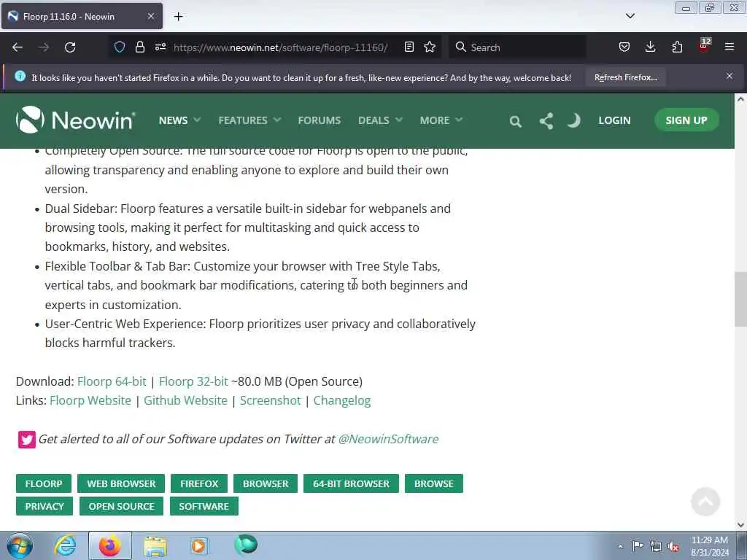This screenshot has width=747, height=560.
Task: Click the Refresh Firefox... button
Action: pyautogui.click(x=625, y=77)
